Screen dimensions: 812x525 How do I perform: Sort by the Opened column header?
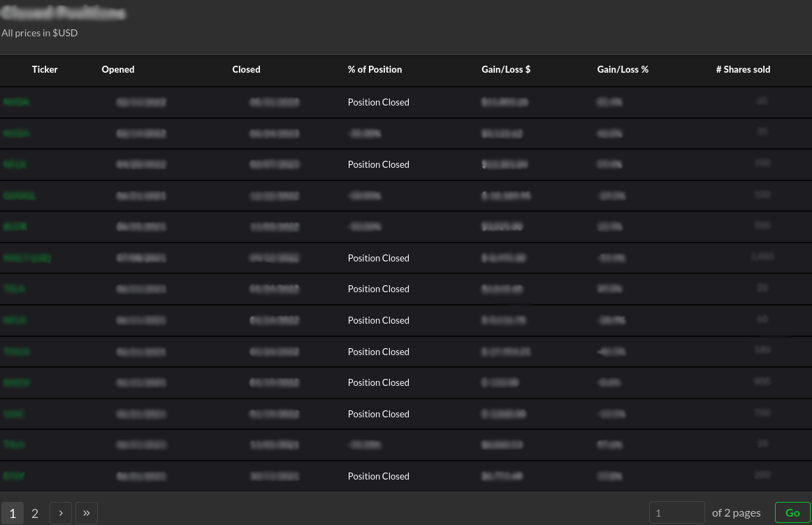[x=118, y=69]
